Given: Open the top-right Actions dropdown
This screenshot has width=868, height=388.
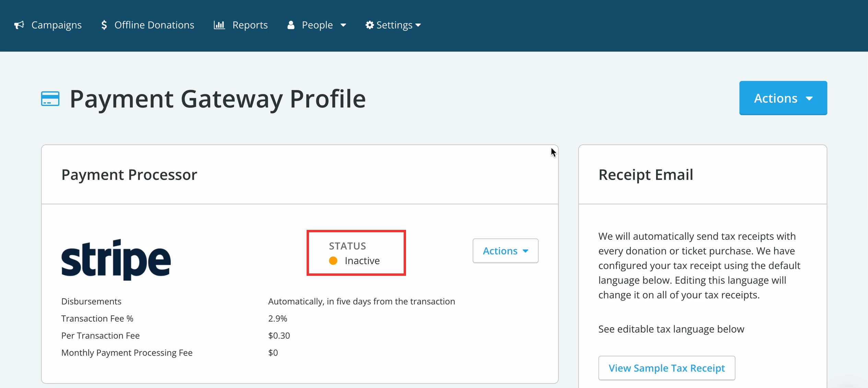Looking at the screenshot, I should point(783,98).
